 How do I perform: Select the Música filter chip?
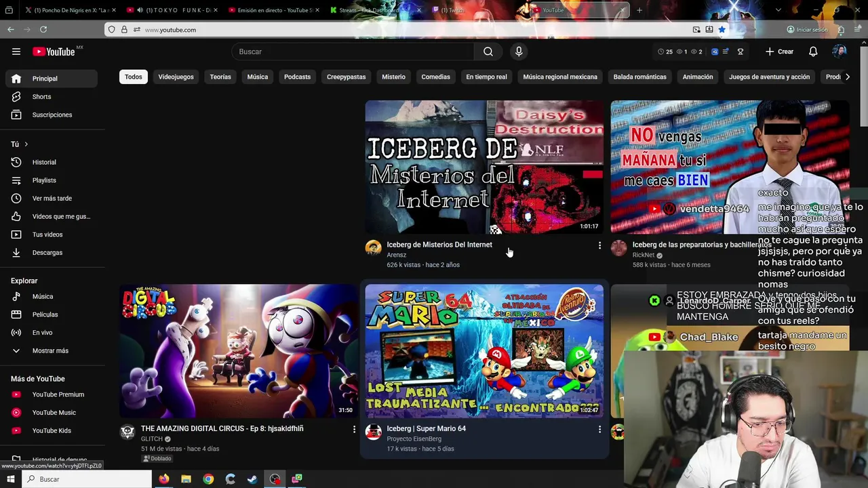258,77
